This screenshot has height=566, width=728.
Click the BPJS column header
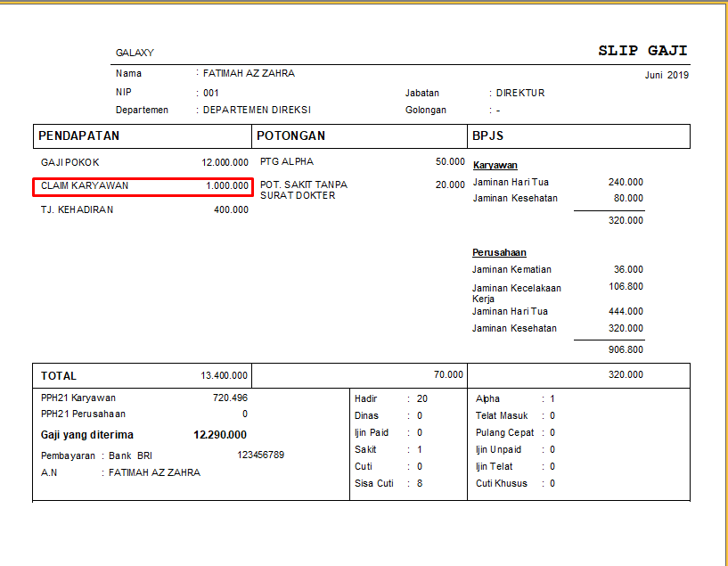489,136
